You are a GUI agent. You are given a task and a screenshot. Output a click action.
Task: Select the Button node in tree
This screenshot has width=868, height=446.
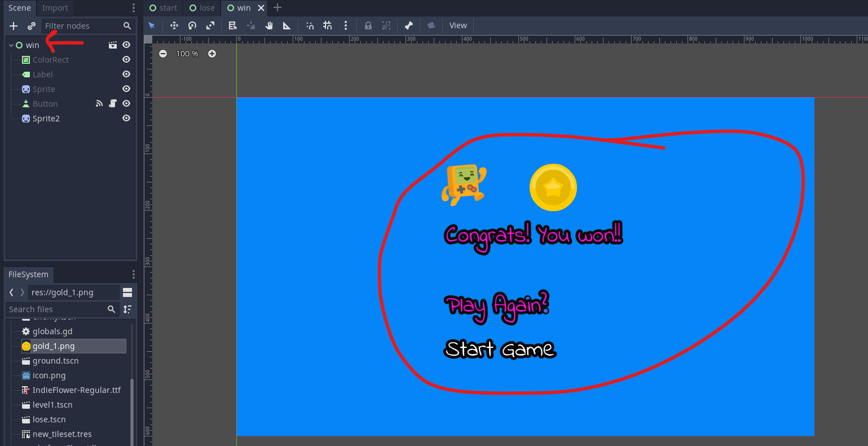pyautogui.click(x=45, y=104)
